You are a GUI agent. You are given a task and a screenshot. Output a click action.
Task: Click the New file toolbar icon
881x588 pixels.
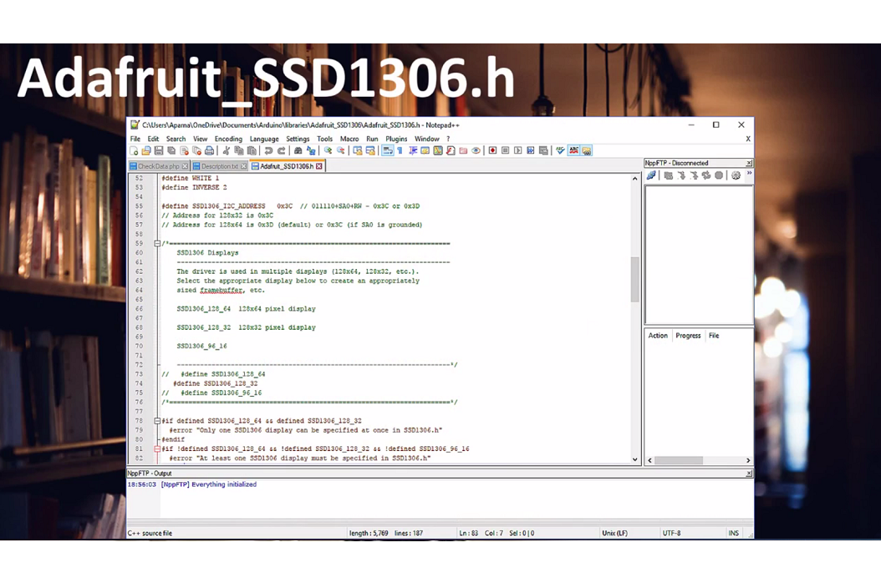pyautogui.click(x=134, y=150)
